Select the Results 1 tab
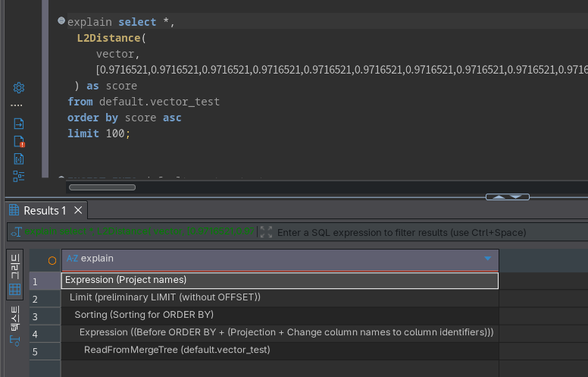The height and width of the screenshot is (377, 588). click(38, 210)
